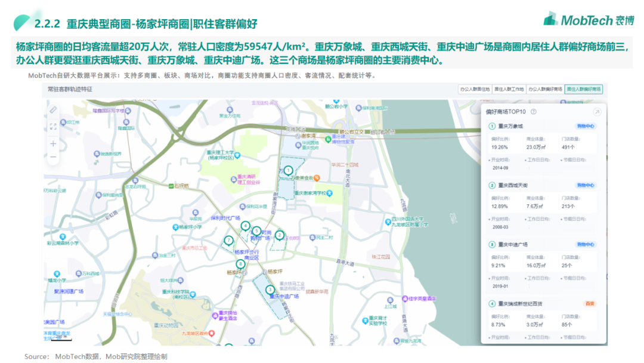Image resolution: width=644 pixels, height=363 pixels.
Task: Select map marker number 5
Action: click(x=256, y=231)
